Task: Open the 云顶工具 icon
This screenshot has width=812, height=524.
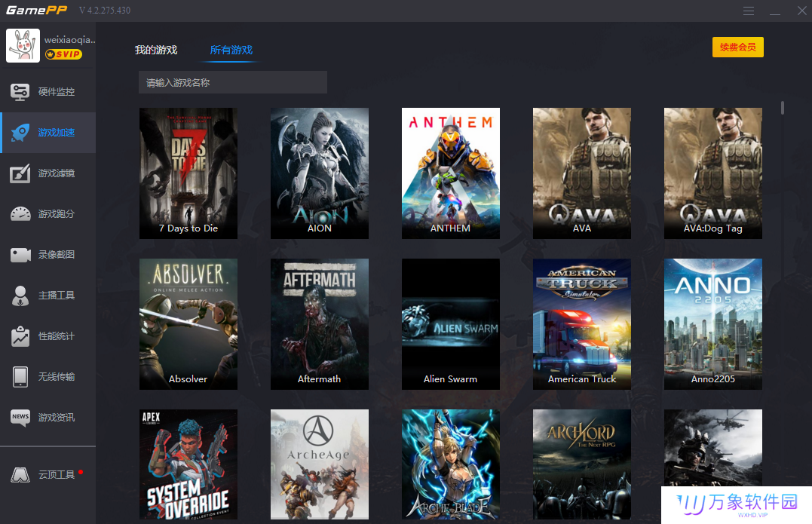Action: point(20,475)
